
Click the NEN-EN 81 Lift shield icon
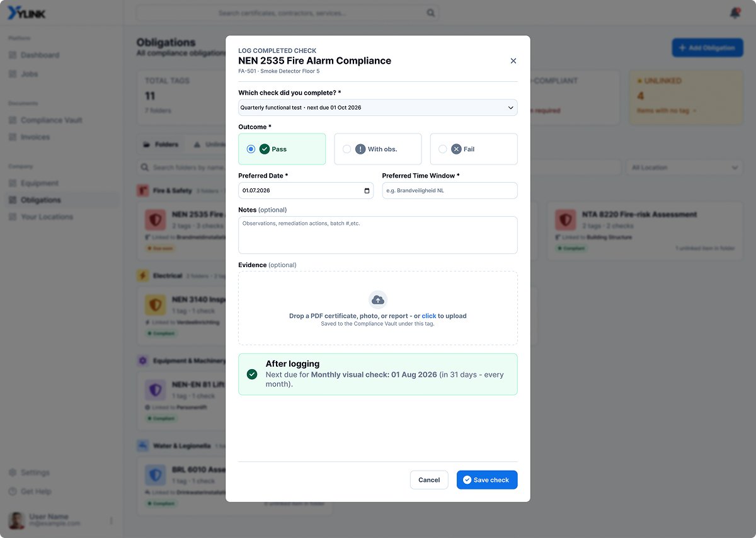point(155,390)
